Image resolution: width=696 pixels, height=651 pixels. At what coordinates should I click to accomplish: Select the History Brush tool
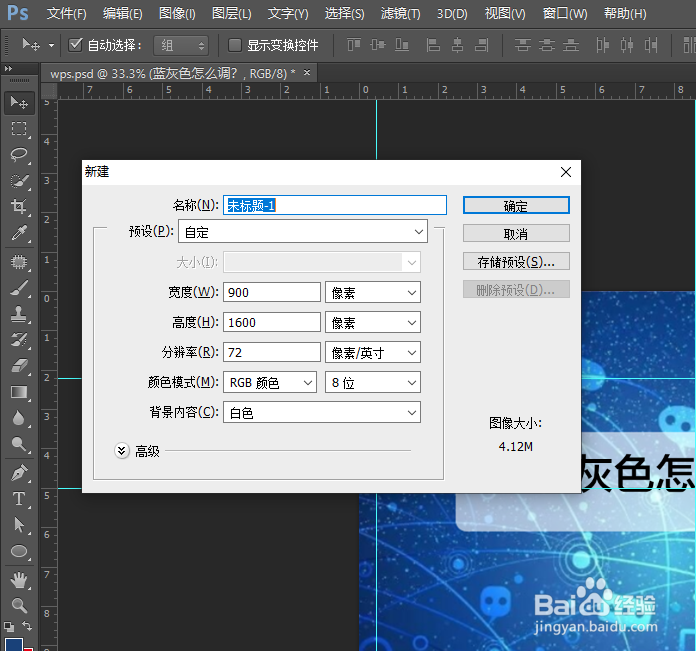pos(19,340)
